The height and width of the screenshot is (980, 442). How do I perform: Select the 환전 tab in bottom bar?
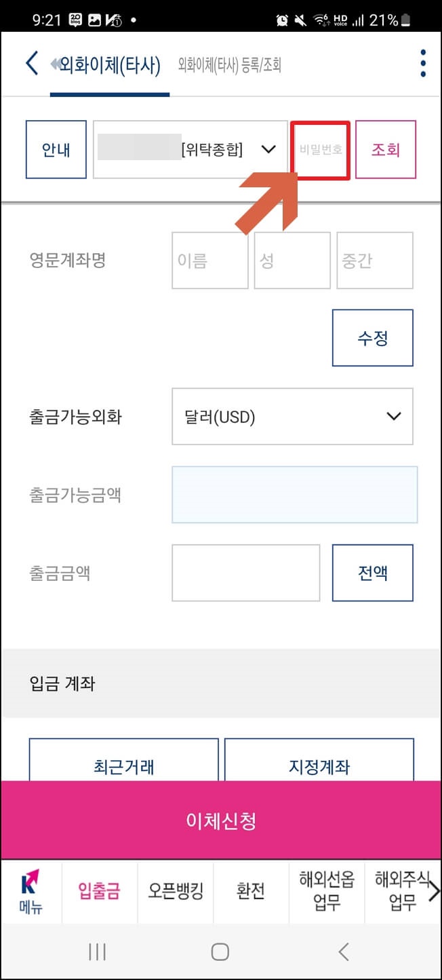pyautogui.click(x=251, y=892)
